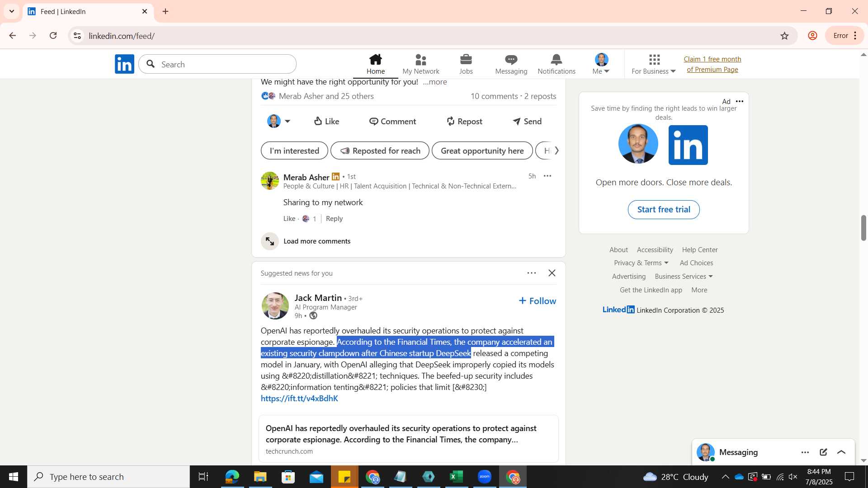Viewport: 868px width, 488px height.
Task: Bookmark this page with star icon
Action: (784, 36)
